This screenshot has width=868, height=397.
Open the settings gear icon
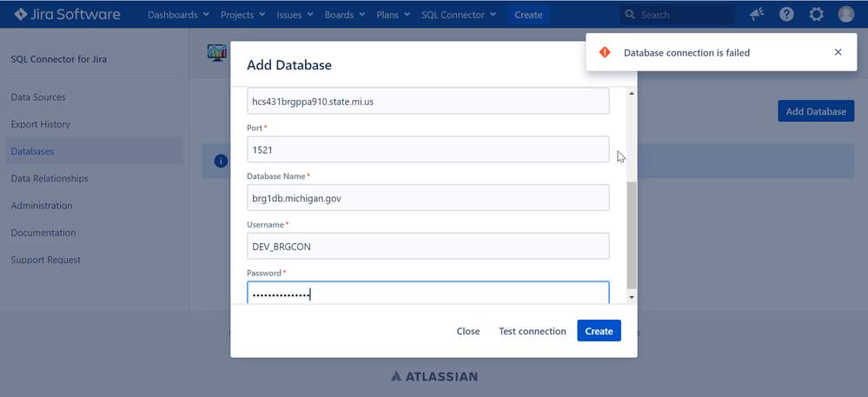tap(817, 15)
